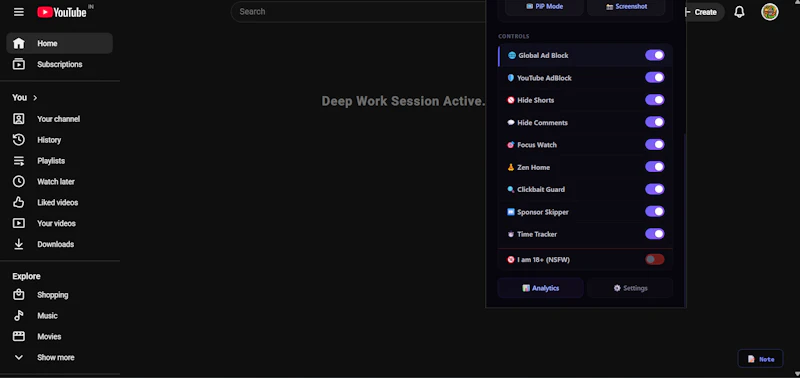Open the Settings tab in popup
The image size is (800, 378).
pos(630,288)
